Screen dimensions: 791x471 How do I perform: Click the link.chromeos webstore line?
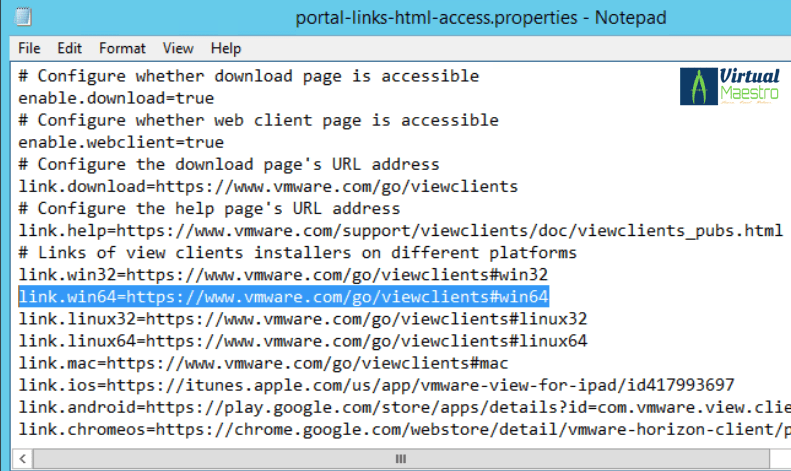coord(400,429)
